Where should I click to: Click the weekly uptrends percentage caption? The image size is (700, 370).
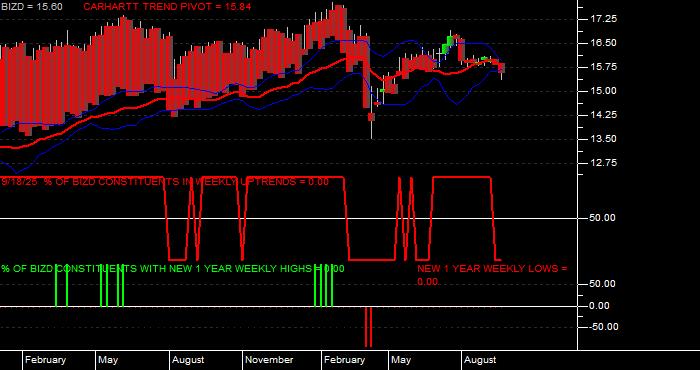(x=165, y=182)
